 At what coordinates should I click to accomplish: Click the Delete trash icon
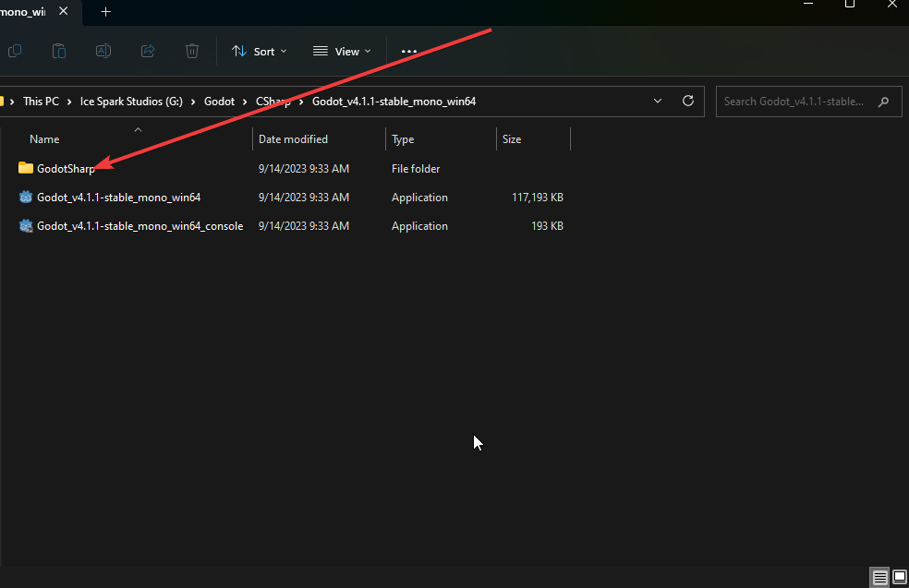192,51
